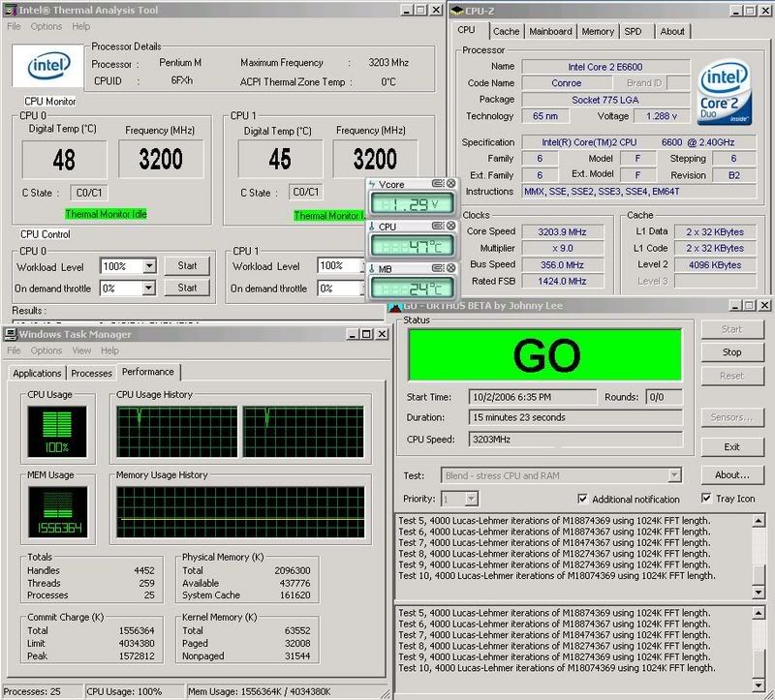Switch to Processes tab in Task Manager
This screenshot has width=775, height=700.
[x=91, y=373]
